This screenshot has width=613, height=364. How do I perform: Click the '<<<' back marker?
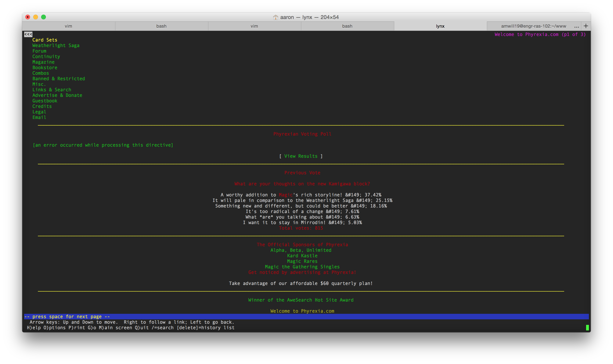(28, 34)
